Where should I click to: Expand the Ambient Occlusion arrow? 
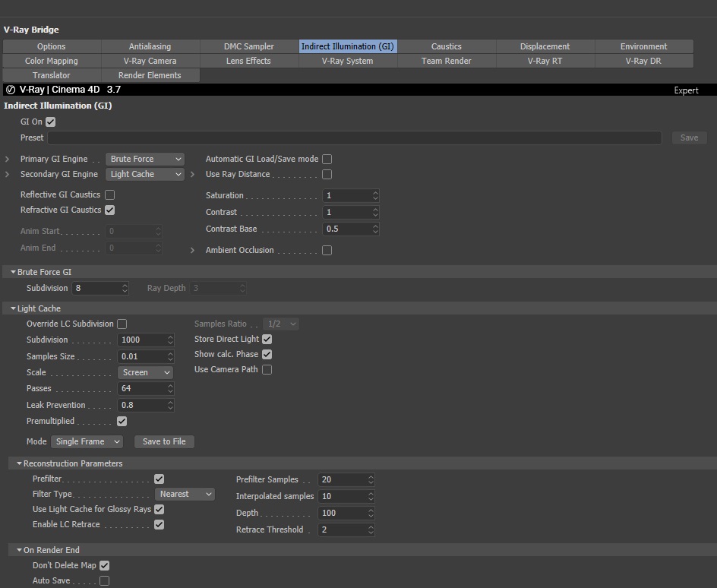click(x=192, y=250)
